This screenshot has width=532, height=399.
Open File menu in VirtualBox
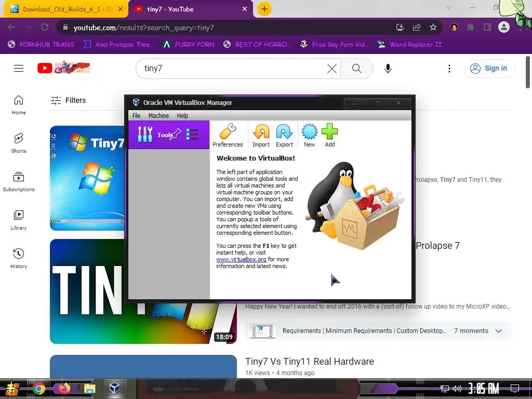[x=137, y=116]
